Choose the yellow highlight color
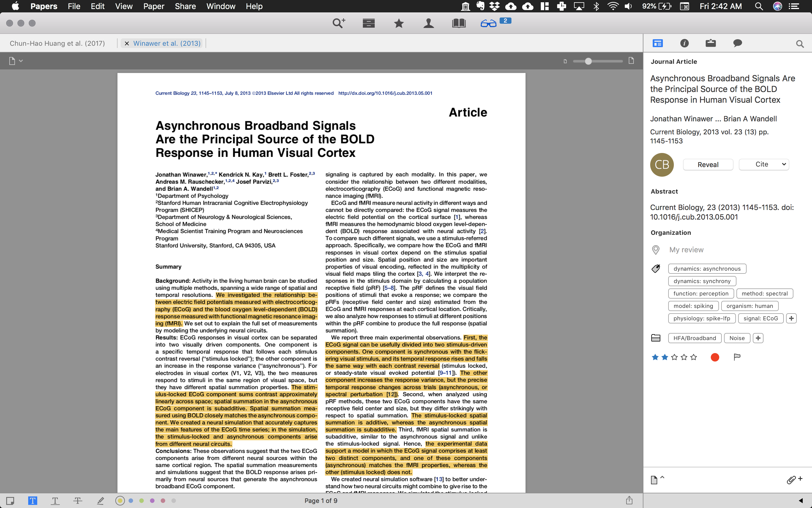Image resolution: width=812 pixels, height=508 pixels. (120, 501)
